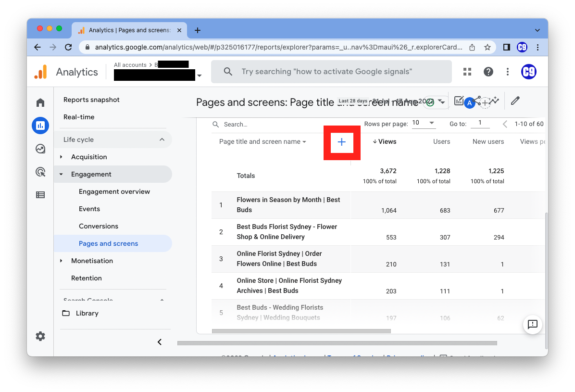Open the Library folder link

click(x=87, y=313)
